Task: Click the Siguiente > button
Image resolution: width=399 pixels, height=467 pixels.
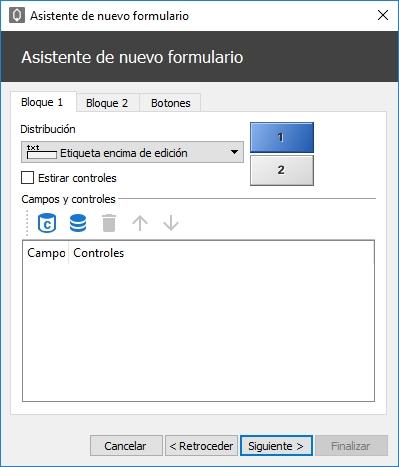Action: pyautogui.click(x=276, y=446)
